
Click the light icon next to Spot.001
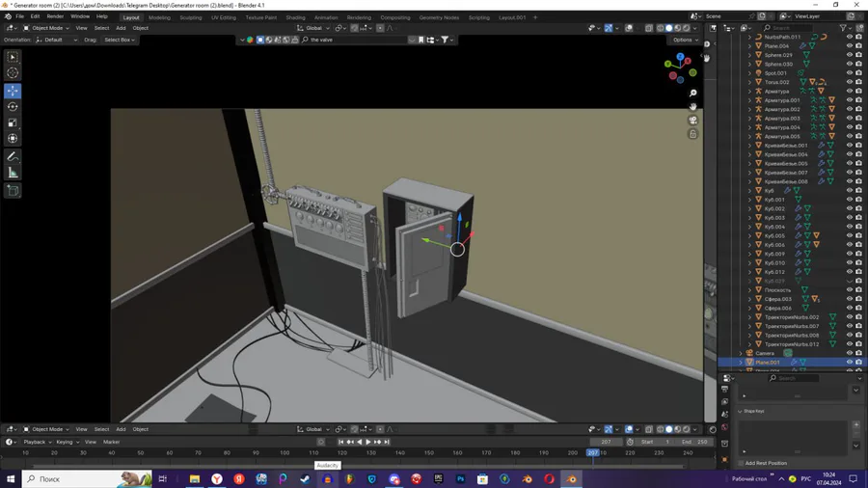pos(758,73)
